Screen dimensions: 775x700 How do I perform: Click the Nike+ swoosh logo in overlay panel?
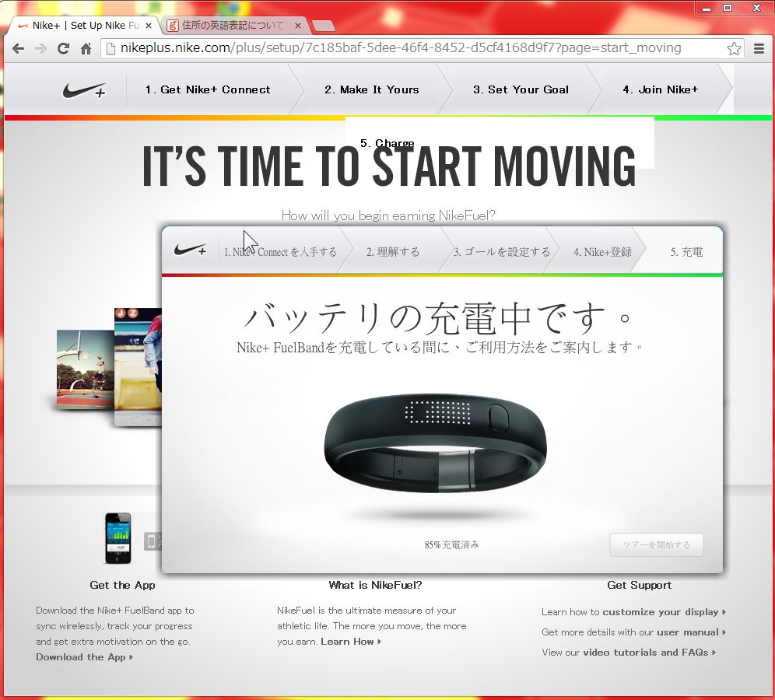coord(191,250)
